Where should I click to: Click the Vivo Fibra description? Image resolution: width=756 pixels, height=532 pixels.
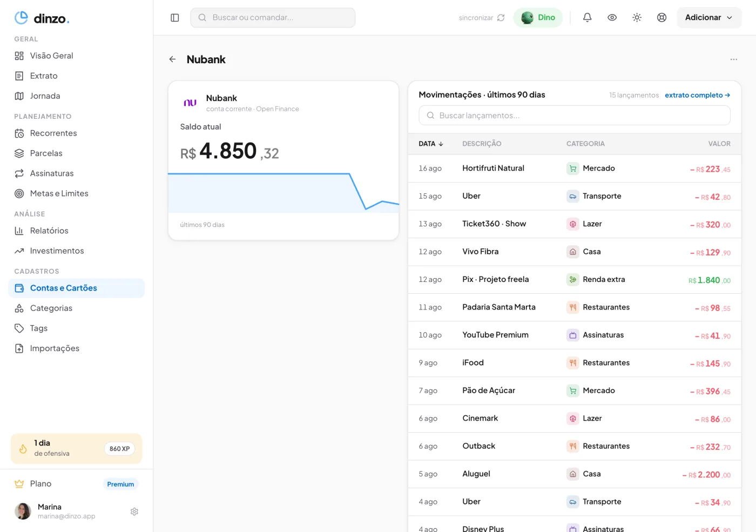481,252
